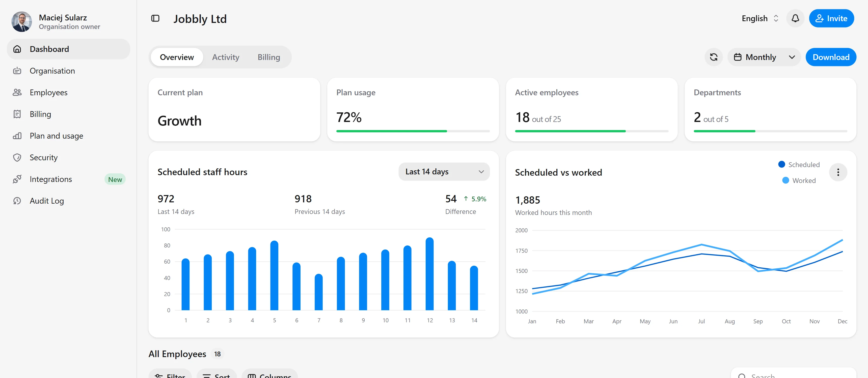
Task: Switch to the Activity tab
Action: (225, 57)
